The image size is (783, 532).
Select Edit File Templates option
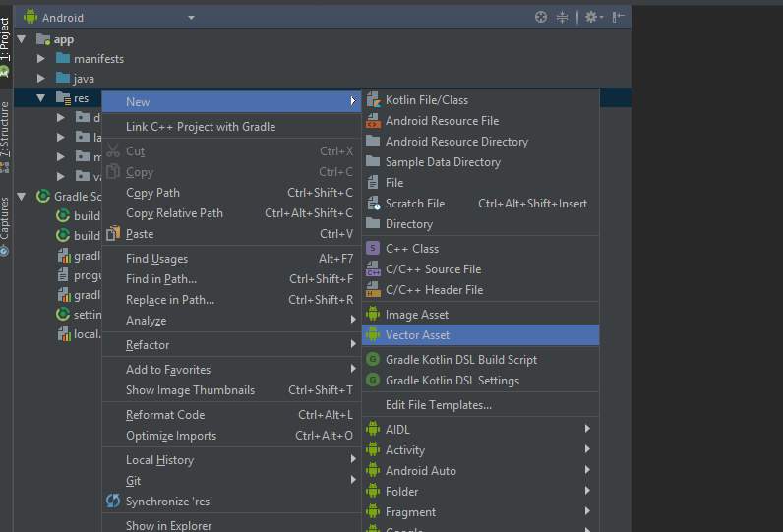pyautogui.click(x=438, y=405)
